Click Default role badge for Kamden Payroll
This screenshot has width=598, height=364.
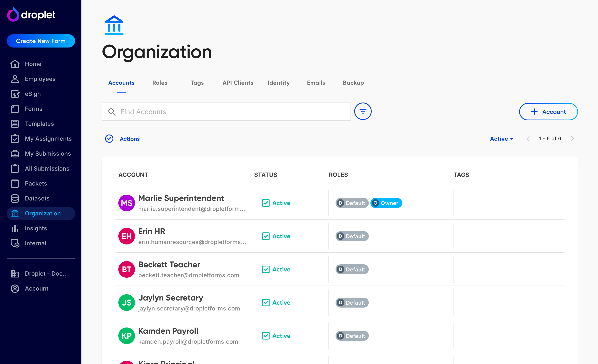pos(352,336)
